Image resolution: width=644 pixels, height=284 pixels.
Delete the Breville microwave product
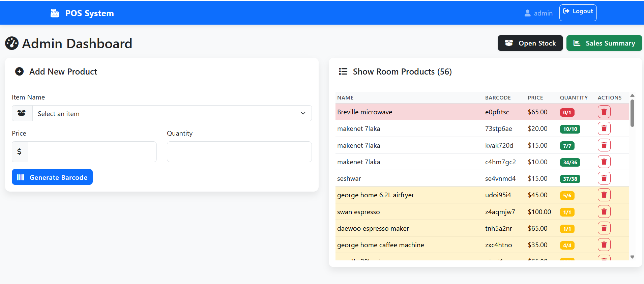604,112
